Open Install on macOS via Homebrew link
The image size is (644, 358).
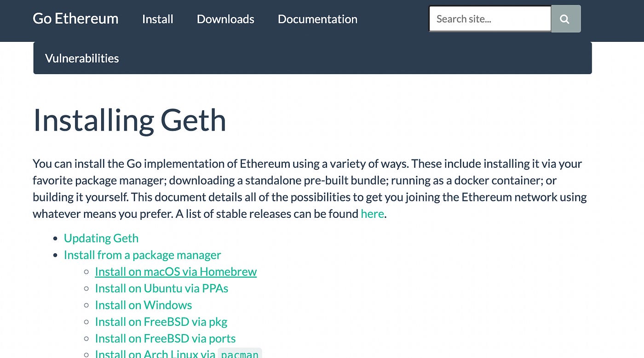(x=176, y=272)
